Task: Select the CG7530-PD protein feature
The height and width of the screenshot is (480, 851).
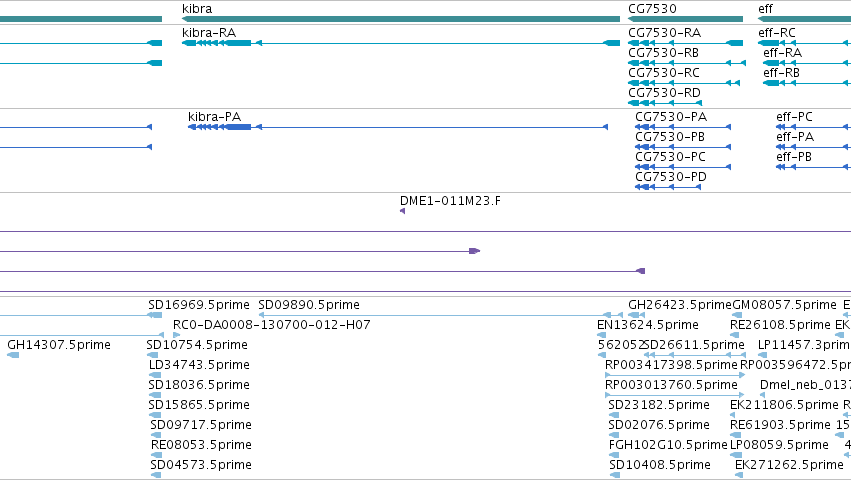Action: (x=668, y=187)
